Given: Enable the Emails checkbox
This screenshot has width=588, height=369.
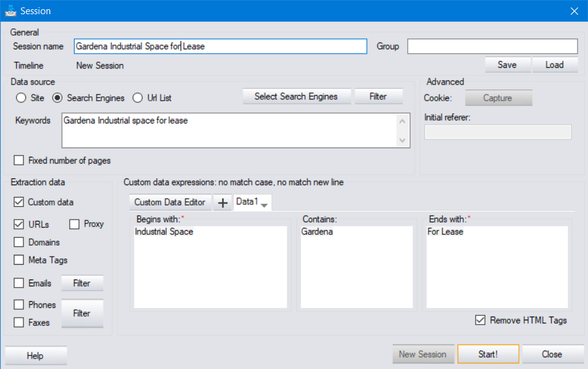Looking at the screenshot, I should 18,283.
